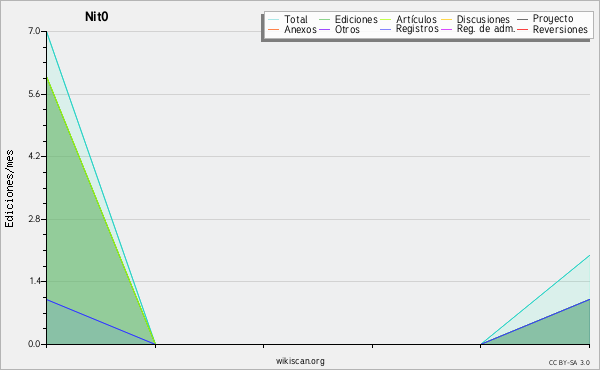Click the Ediciones/mes axis label
Viewport: 600px width, 370px height.
pyautogui.click(x=9, y=189)
